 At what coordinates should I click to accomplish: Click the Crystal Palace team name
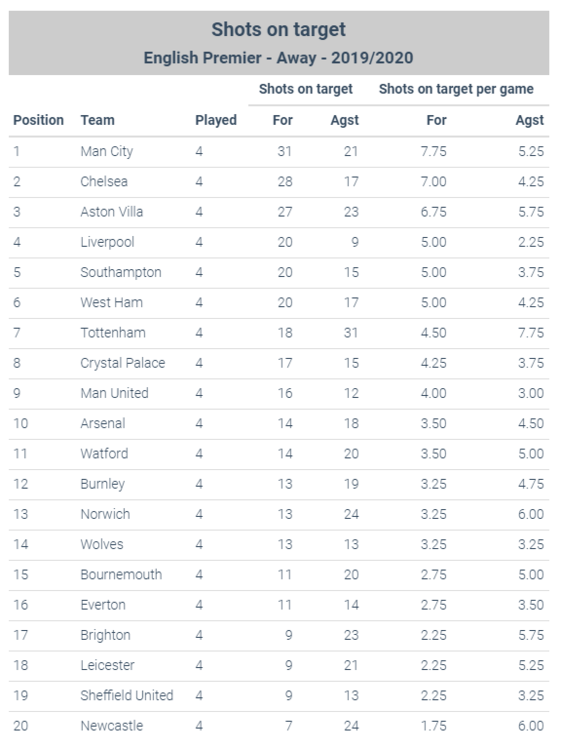click(122, 363)
